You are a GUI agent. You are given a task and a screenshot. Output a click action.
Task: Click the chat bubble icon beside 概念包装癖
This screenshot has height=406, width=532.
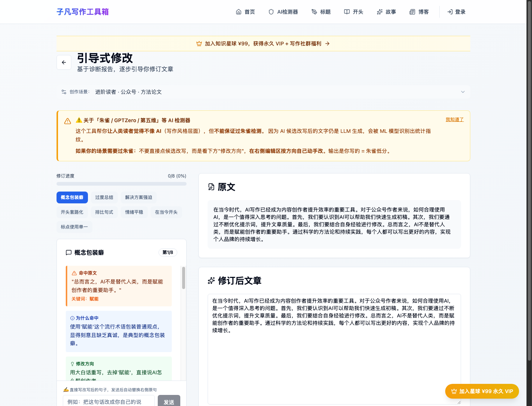[69, 252]
